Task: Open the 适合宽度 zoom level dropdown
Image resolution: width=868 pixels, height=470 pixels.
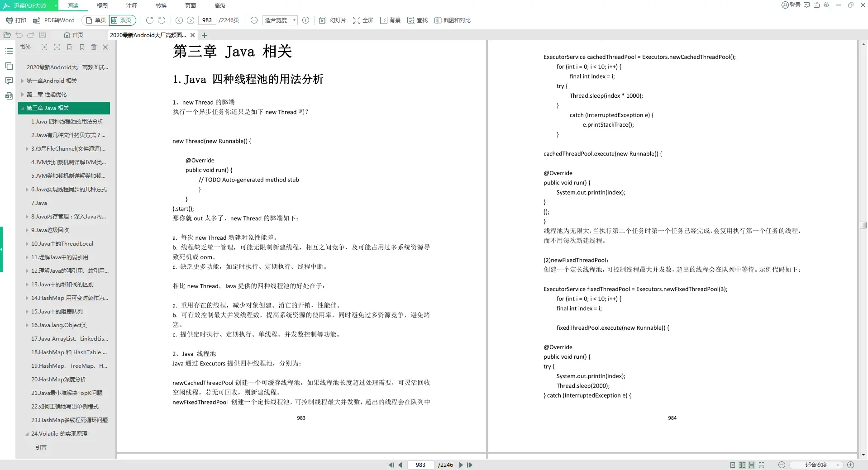Action: tap(294, 20)
